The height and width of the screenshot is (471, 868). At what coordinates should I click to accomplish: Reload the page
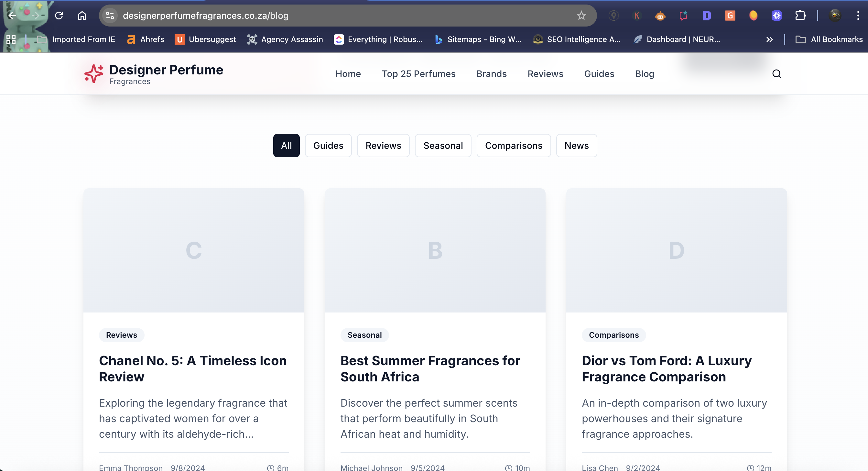tap(59, 16)
